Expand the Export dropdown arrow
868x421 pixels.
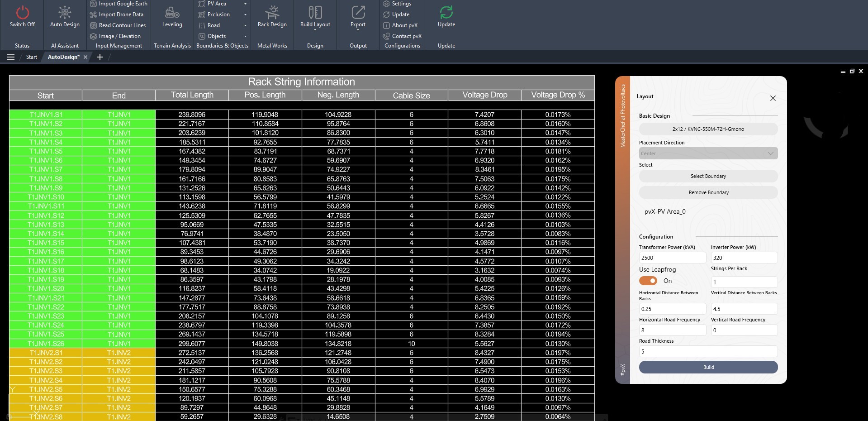358,30
